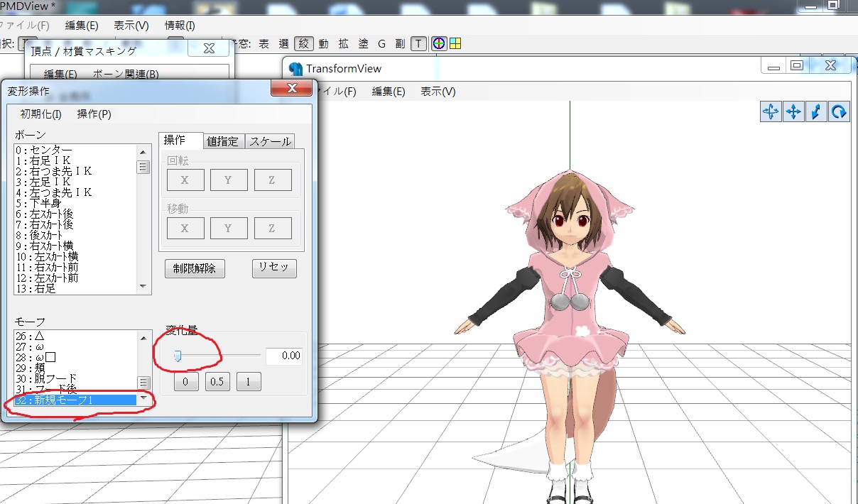Set morph amount with the 0.5 button

coord(217,381)
